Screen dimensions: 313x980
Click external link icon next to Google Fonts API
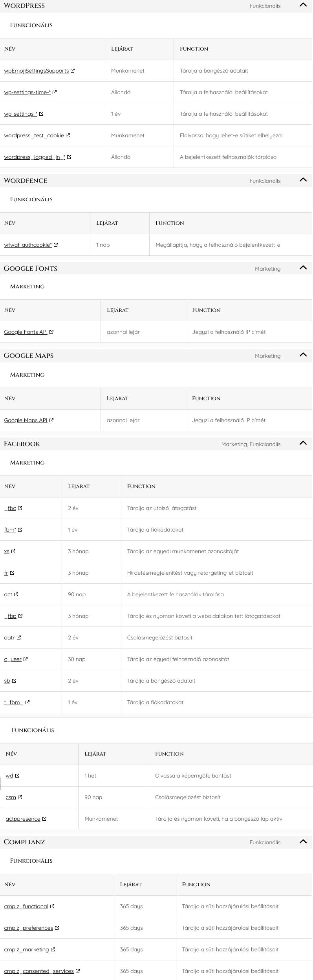click(51, 332)
